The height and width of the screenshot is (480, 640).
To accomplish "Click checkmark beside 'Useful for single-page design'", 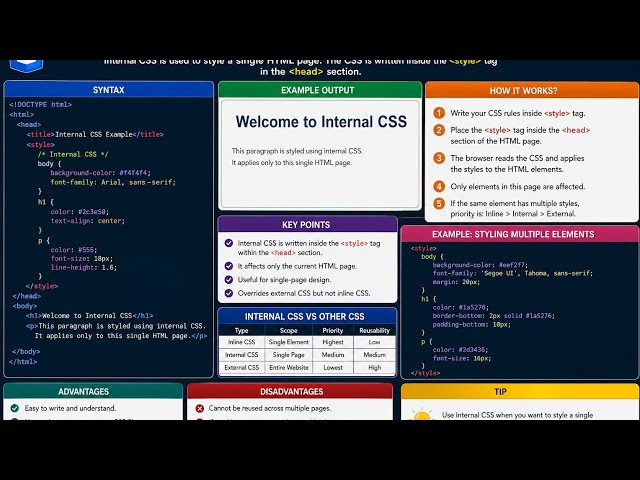I will click(x=229, y=280).
